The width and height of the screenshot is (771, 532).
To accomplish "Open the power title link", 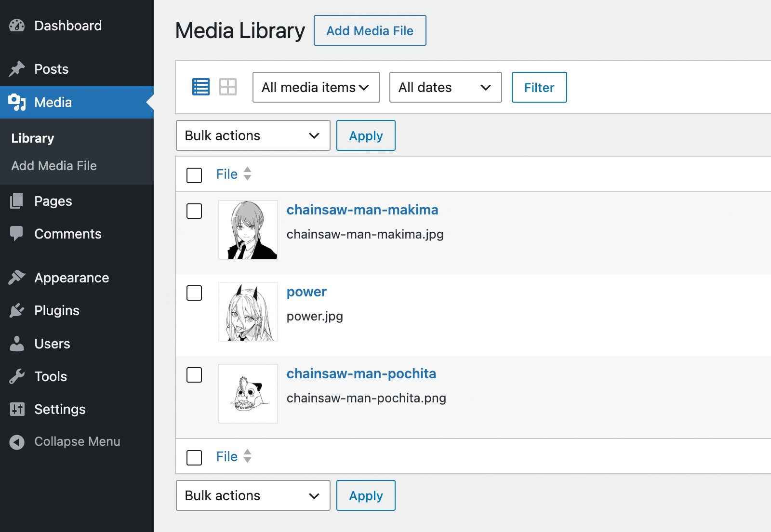I will tap(306, 292).
